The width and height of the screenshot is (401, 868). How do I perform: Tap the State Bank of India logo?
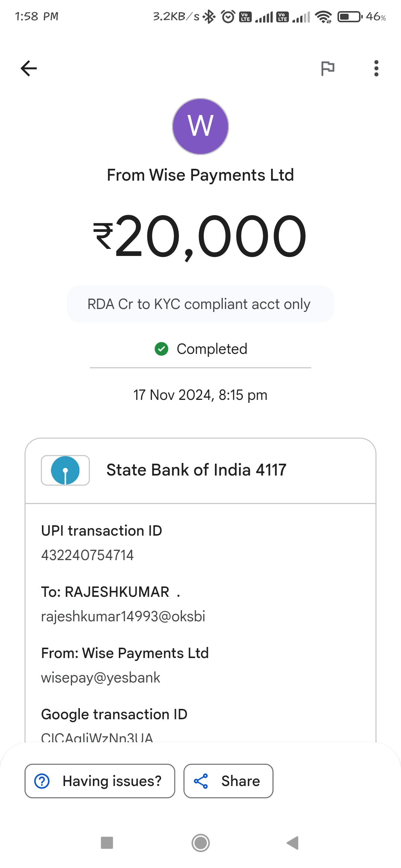(65, 470)
